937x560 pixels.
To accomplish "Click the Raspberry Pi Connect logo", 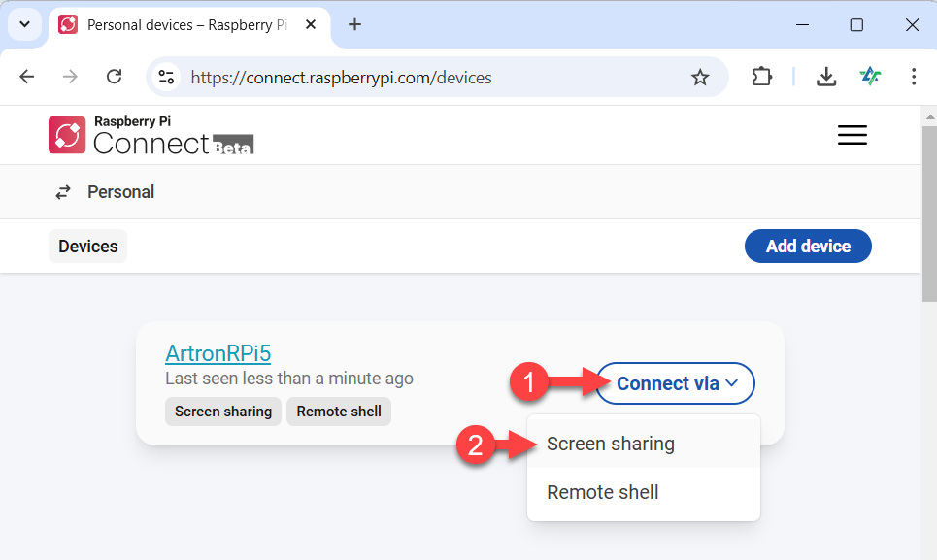I will (x=151, y=136).
